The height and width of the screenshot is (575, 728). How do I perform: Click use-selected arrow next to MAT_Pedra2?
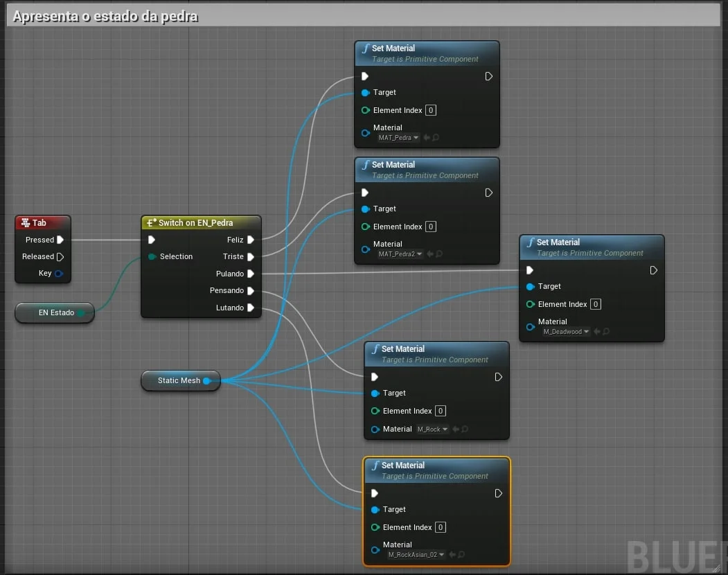[430, 254]
